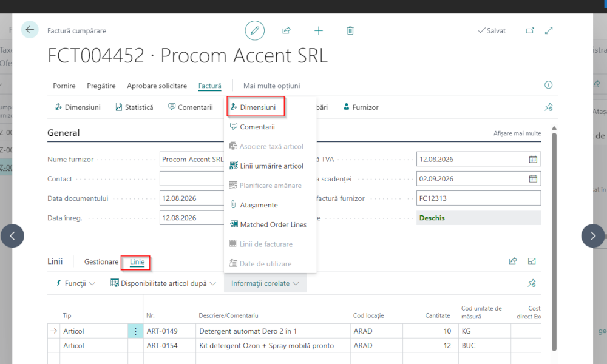Expand page with diagonal arrows icon
607x364 pixels.
click(549, 30)
